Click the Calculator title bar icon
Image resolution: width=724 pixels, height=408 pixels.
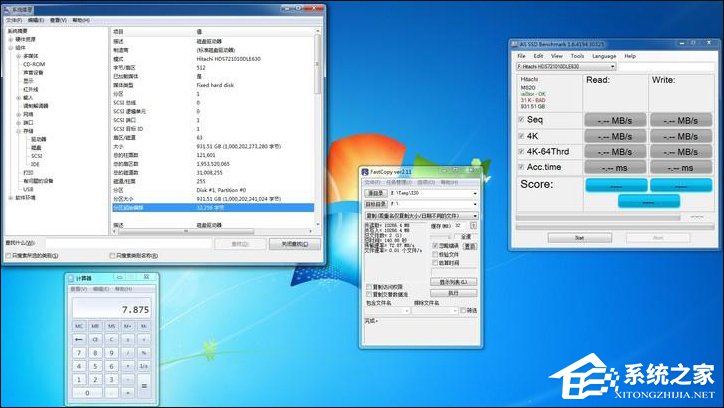[x=71, y=278]
